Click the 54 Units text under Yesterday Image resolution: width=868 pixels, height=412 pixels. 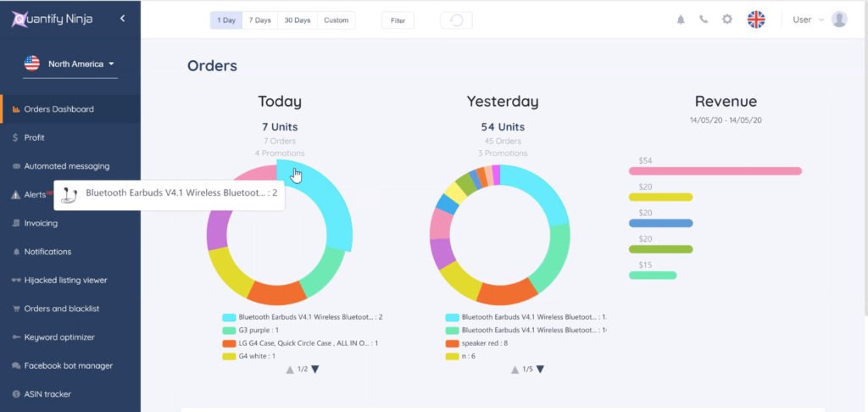click(503, 127)
